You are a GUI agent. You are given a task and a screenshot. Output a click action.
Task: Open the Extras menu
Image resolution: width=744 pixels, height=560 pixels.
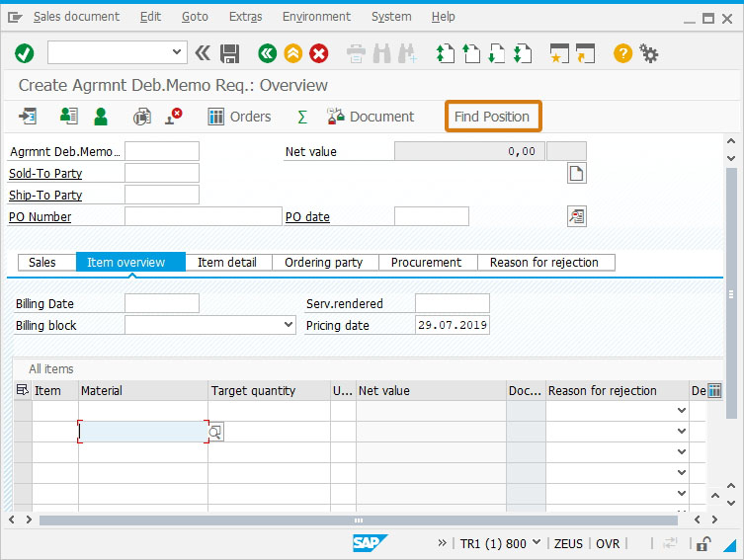tap(245, 17)
